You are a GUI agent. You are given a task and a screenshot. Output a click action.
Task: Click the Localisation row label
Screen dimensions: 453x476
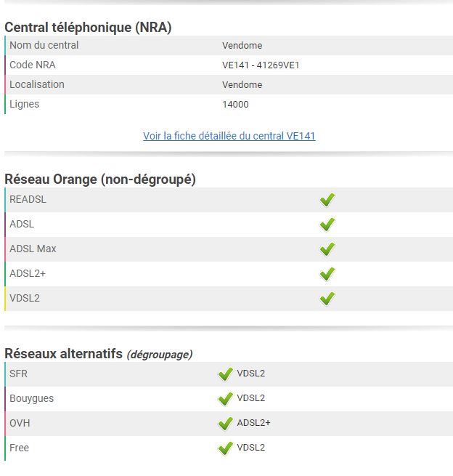click(37, 84)
